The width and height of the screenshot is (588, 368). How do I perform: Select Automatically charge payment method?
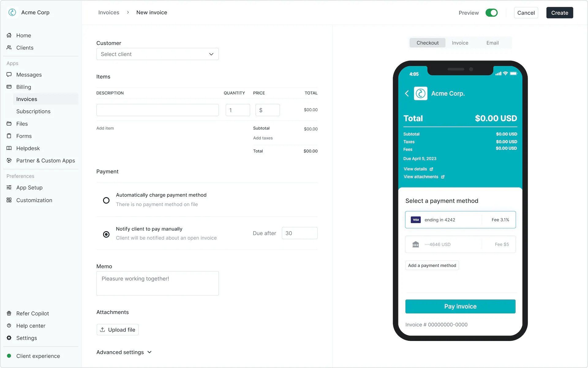[x=106, y=200]
